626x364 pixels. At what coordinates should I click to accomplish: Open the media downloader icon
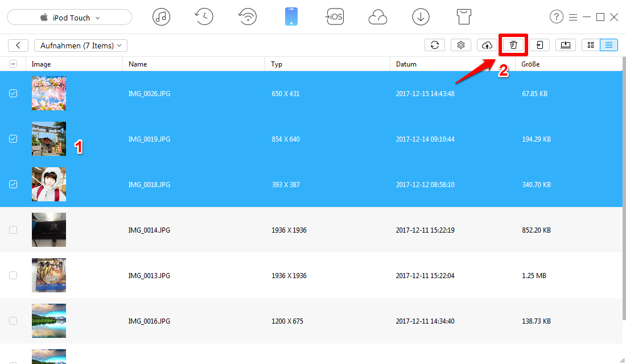pyautogui.click(x=421, y=16)
